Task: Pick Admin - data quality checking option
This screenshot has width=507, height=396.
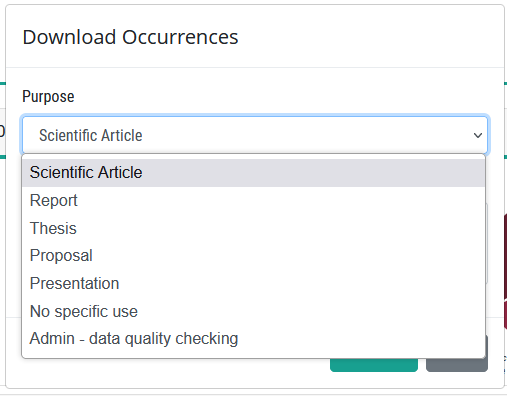Action: coord(253,339)
